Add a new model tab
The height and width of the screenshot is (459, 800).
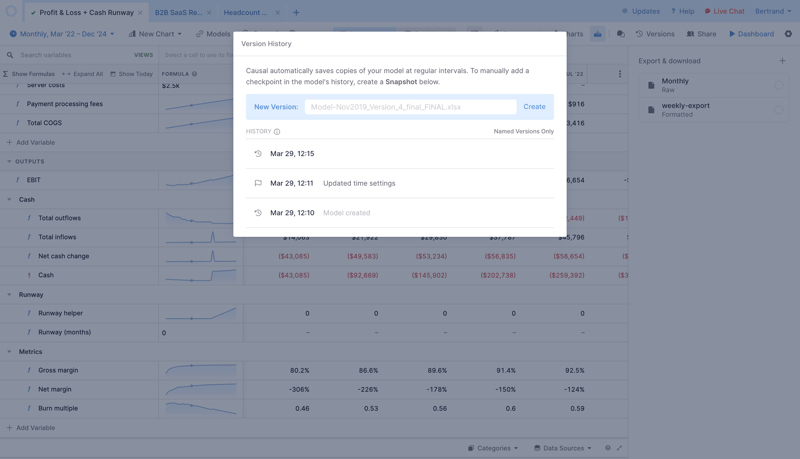[x=296, y=13]
